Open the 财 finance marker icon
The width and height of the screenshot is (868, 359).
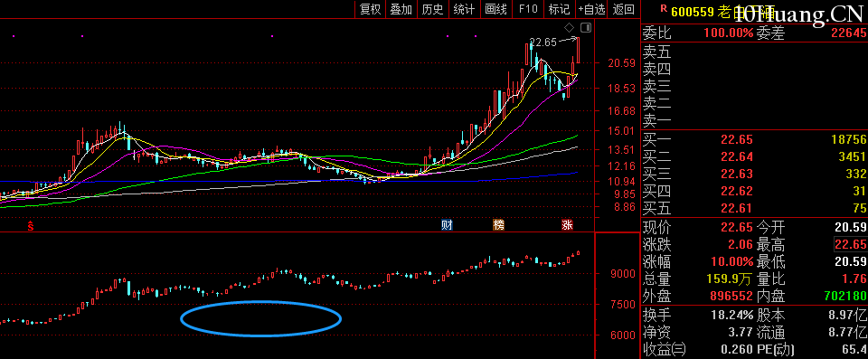pyautogui.click(x=447, y=225)
